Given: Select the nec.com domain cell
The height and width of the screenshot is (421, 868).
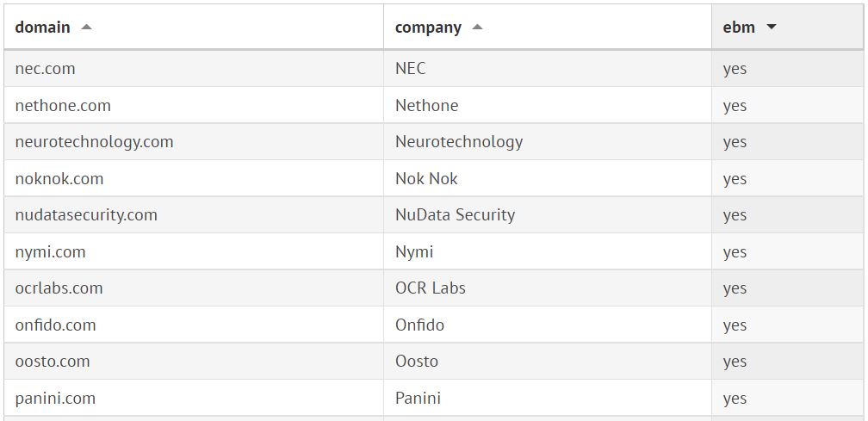Looking at the screenshot, I should pos(46,69).
